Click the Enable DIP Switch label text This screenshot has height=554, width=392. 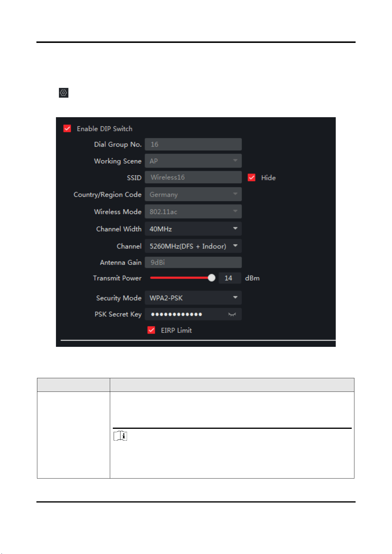point(105,129)
